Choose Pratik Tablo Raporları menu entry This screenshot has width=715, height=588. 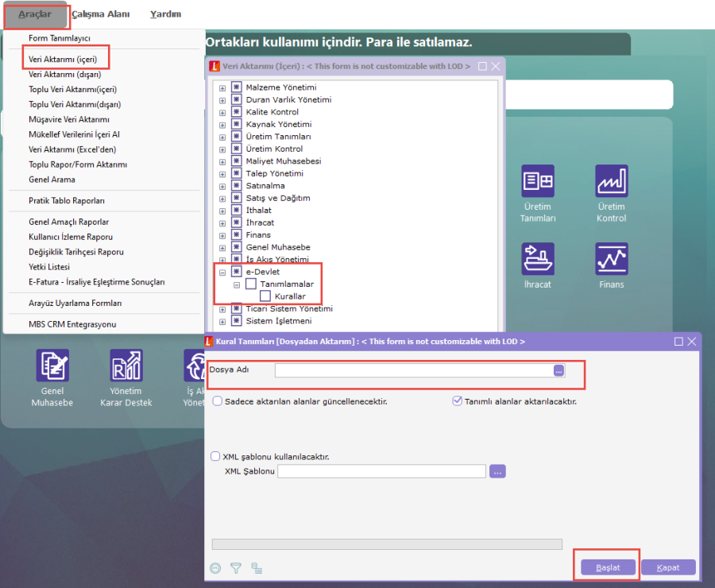pos(67,201)
